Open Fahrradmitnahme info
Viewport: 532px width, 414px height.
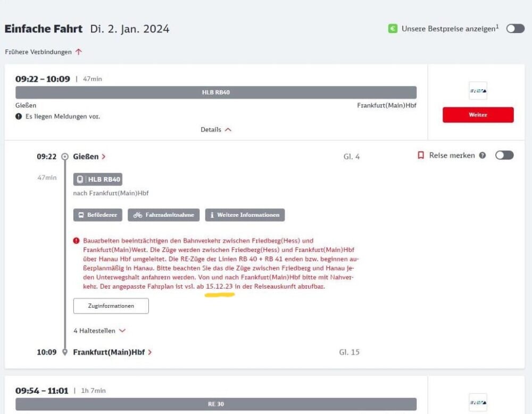coord(164,215)
